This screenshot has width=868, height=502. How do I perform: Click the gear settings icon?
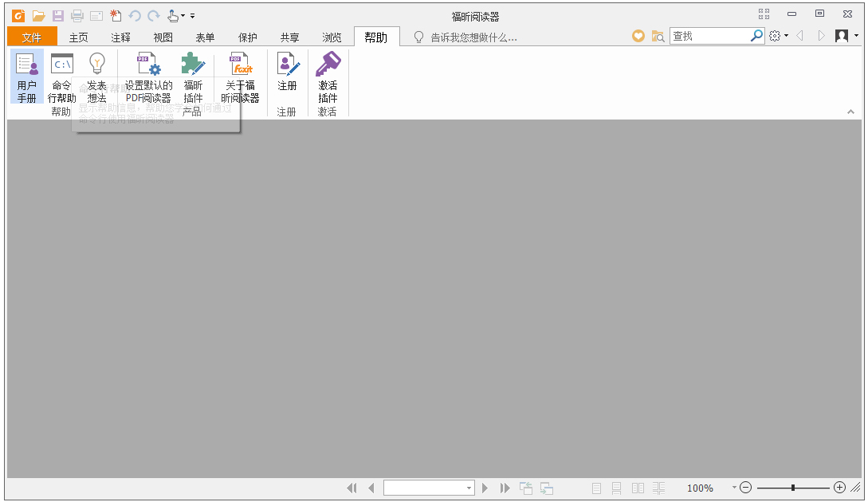pos(775,36)
